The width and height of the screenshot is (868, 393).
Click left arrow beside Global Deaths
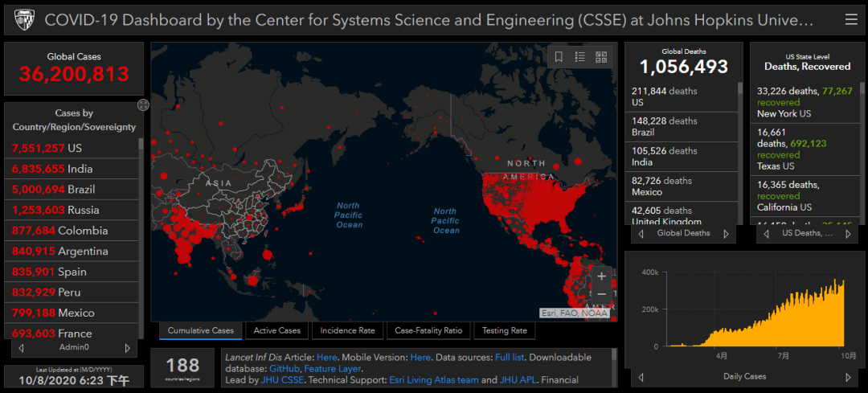pyautogui.click(x=641, y=234)
